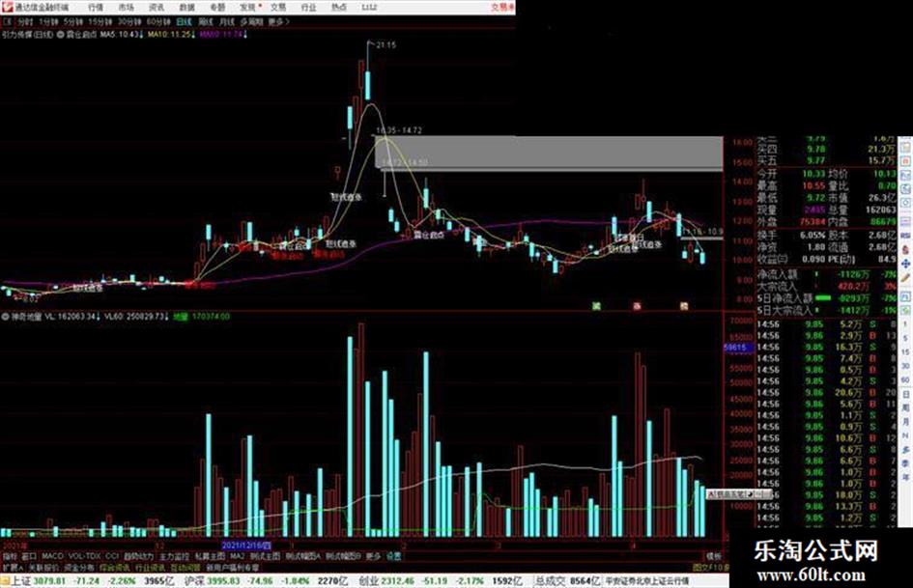Open the 发现 menu
Image resolution: width=913 pixels, height=588 pixels.
pos(248,7)
